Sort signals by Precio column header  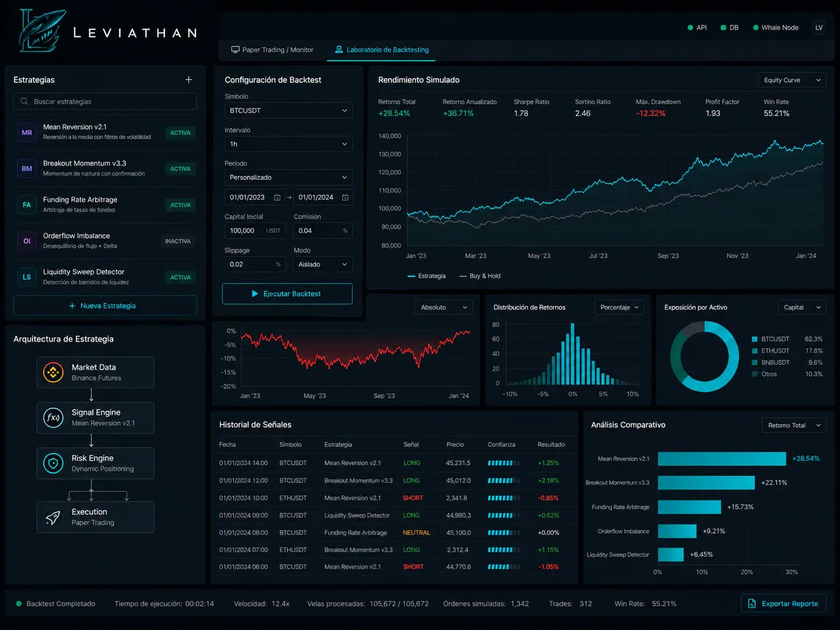[455, 444]
